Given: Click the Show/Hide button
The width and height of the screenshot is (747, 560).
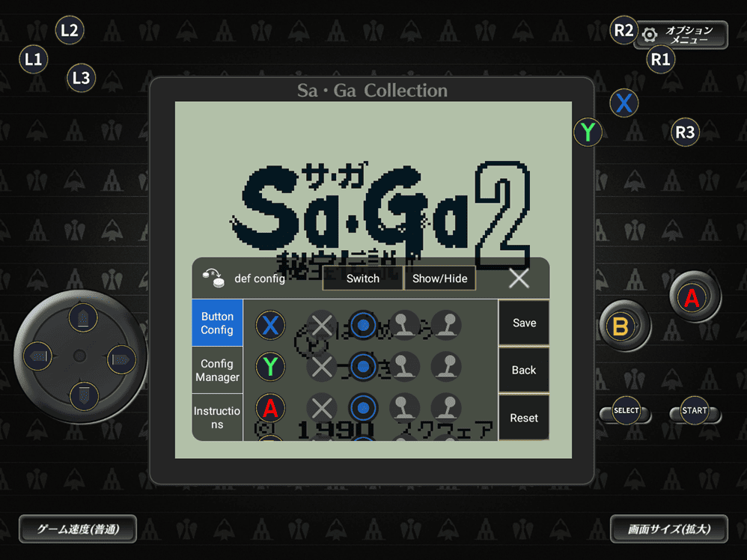Looking at the screenshot, I should 439,279.
